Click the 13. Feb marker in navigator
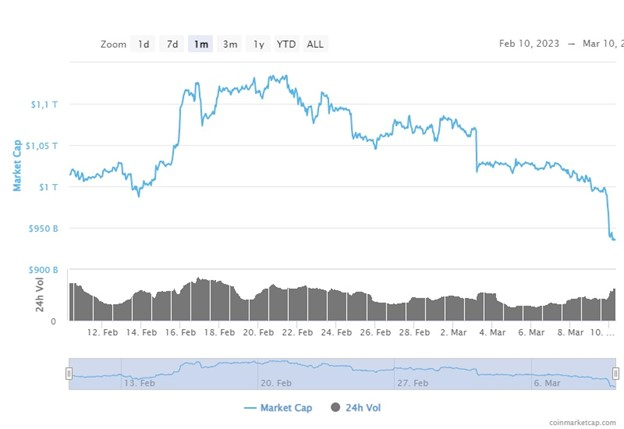This screenshot has height=429, width=624. (x=139, y=383)
